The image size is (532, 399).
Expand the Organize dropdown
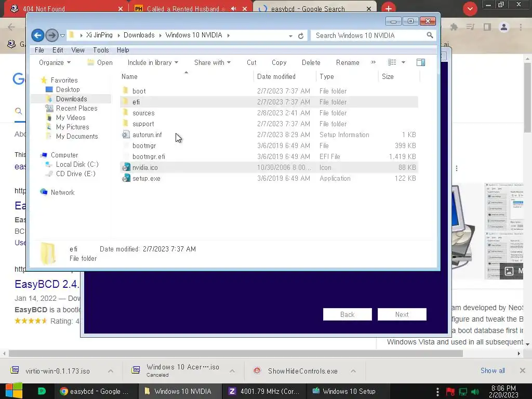pos(55,62)
